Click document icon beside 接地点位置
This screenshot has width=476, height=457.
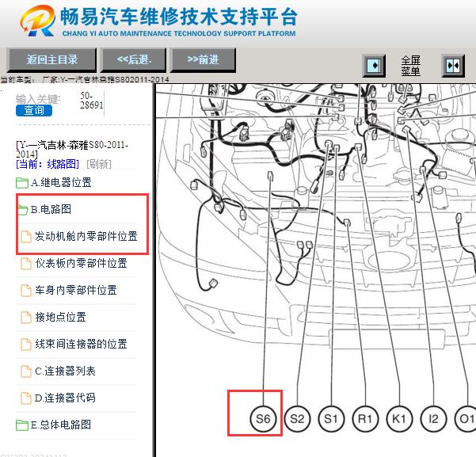coord(26,318)
